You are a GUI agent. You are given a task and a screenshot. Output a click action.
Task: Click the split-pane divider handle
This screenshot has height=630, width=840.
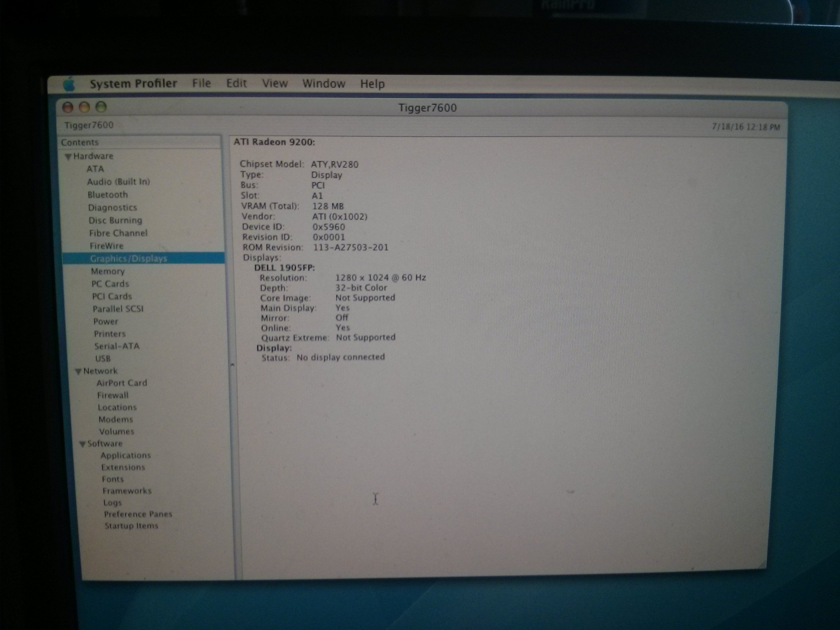click(232, 365)
